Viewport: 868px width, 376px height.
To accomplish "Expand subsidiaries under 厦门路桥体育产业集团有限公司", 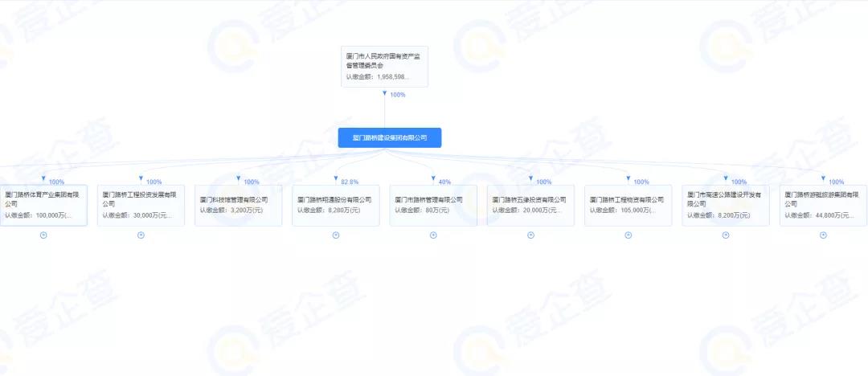I will pos(43,235).
